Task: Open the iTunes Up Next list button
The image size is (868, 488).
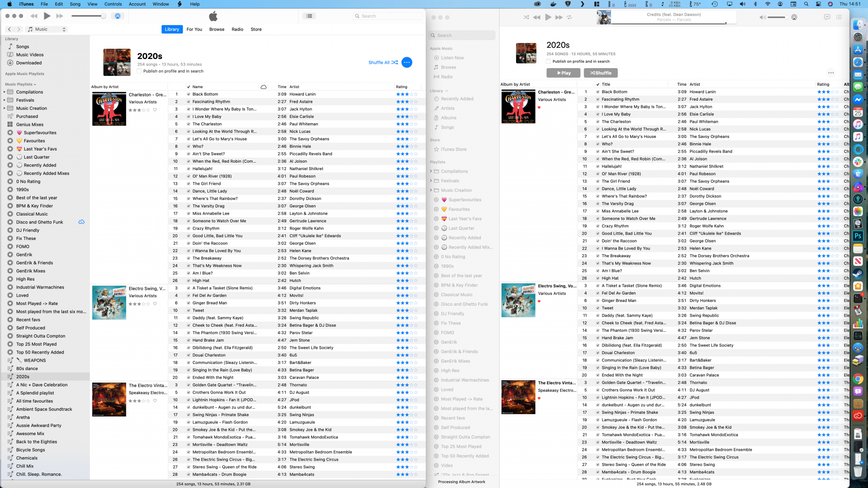Action: coord(309,16)
